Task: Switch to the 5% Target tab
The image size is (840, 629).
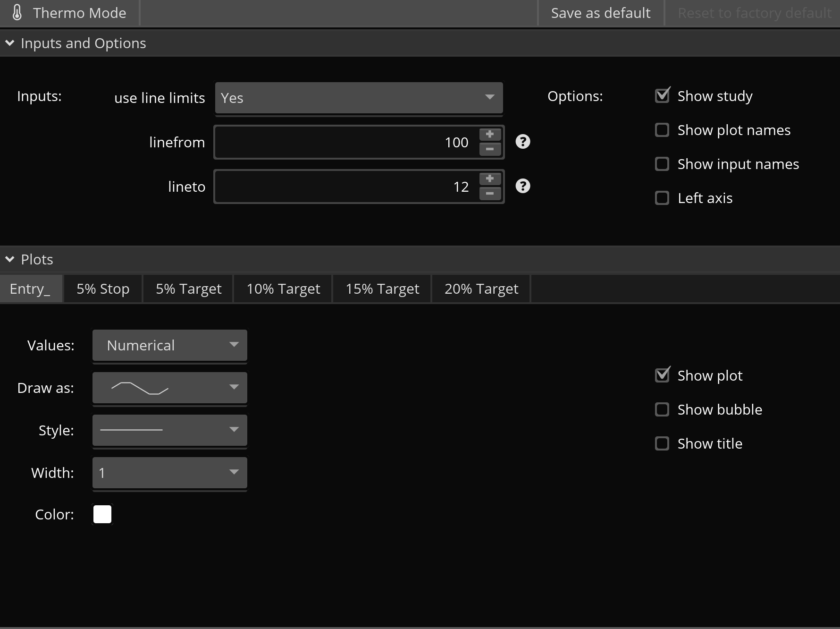Action: (188, 289)
